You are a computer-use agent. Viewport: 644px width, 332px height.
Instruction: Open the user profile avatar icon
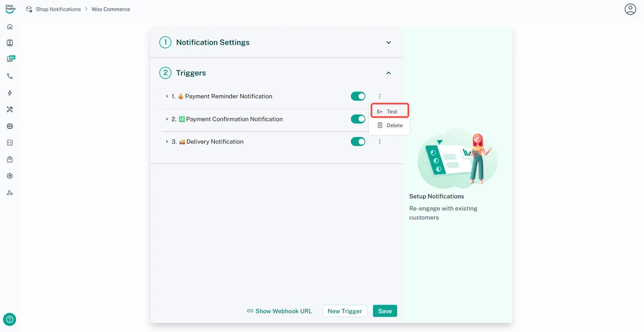coord(630,9)
